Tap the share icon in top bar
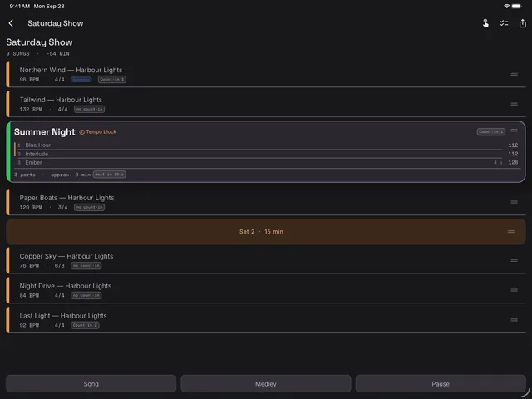The image size is (532, 399). click(x=523, y=23)
